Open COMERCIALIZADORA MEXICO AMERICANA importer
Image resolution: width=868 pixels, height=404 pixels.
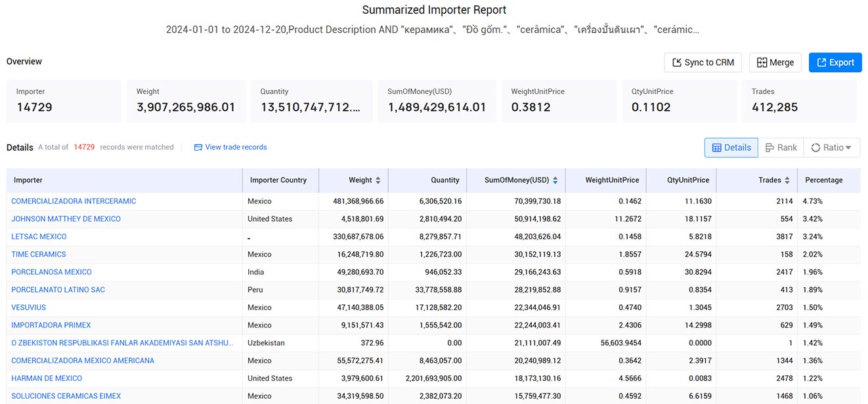[83, 361]
